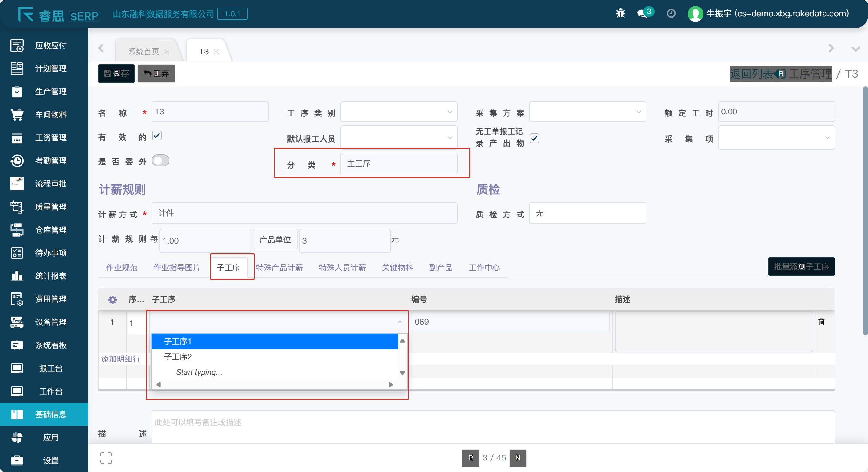Image resolution: width=868 pixels, height=472 pixels.
Task: Toggle the 是否委外 switch
Action: (160, 160)
